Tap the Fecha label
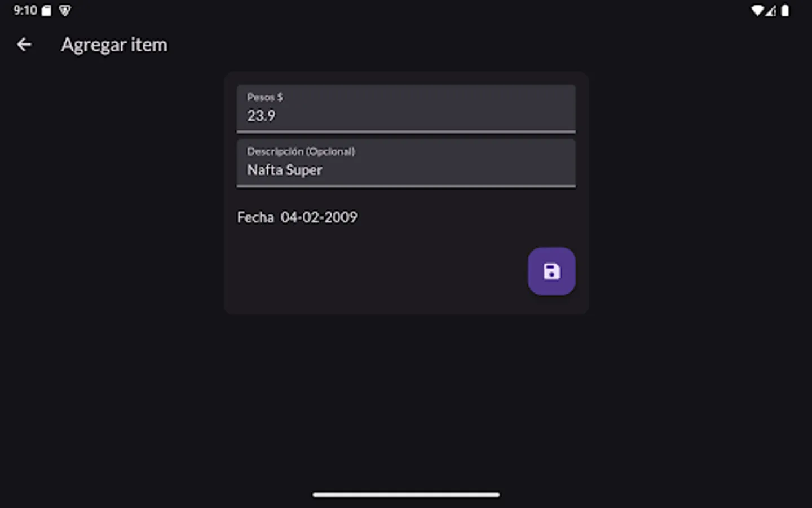 coord(255,217)
